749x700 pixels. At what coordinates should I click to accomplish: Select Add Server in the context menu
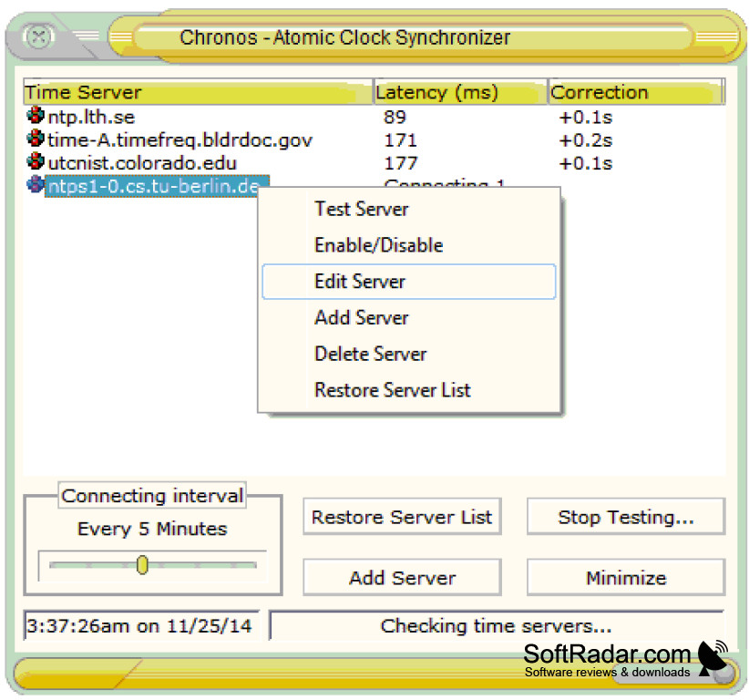409,318
